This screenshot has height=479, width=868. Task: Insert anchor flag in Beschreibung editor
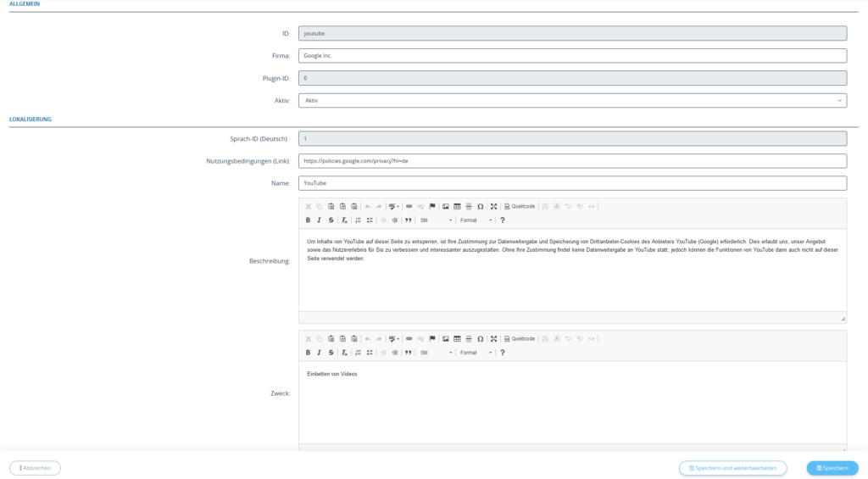[432, 207]
